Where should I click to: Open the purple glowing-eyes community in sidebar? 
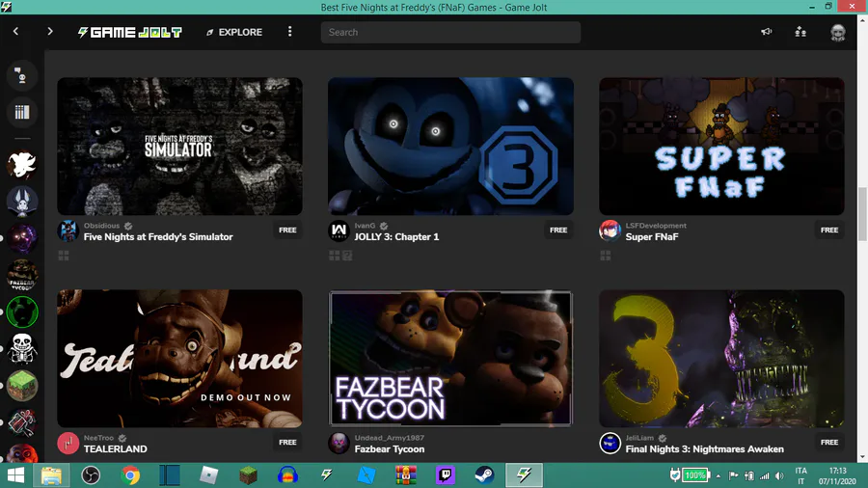22,238
